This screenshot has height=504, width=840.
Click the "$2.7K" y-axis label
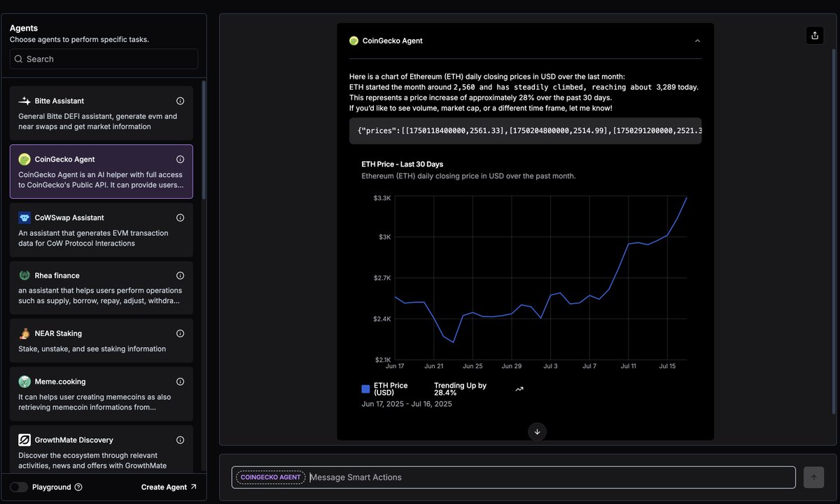point(381,278)
